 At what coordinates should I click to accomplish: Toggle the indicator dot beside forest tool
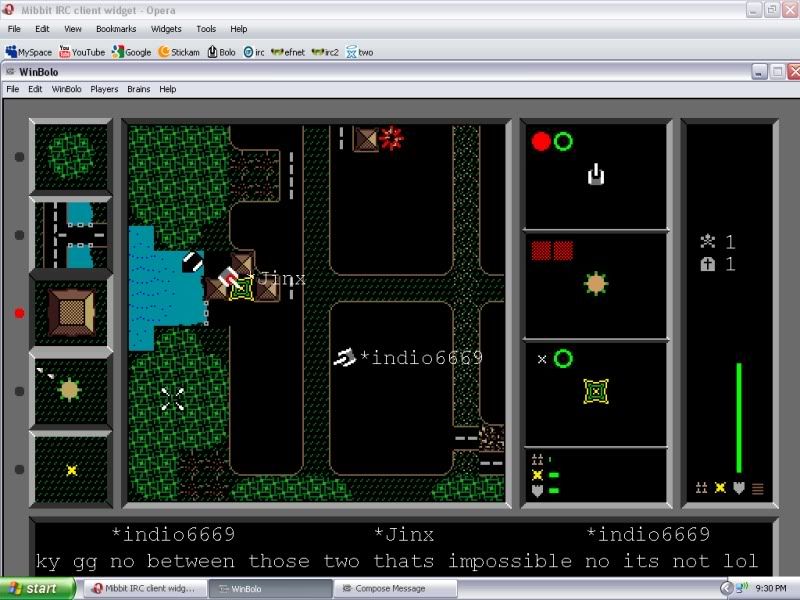tap(19, 157)
